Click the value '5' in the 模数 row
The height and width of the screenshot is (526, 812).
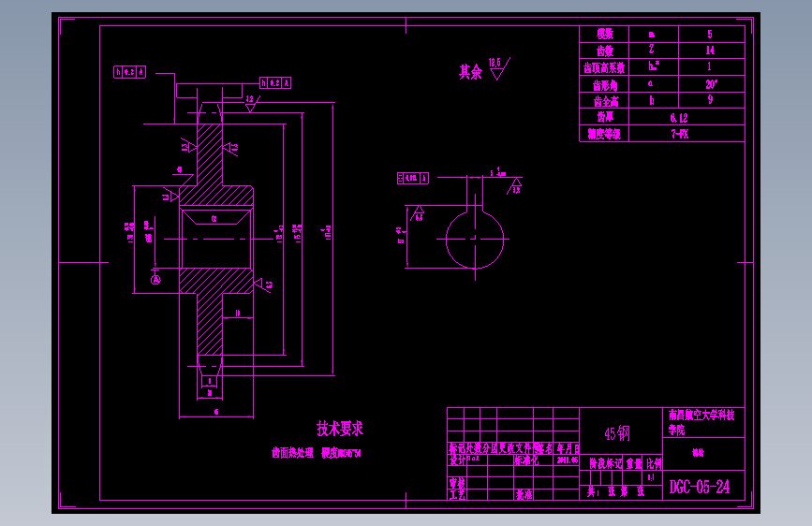[710, 35]
